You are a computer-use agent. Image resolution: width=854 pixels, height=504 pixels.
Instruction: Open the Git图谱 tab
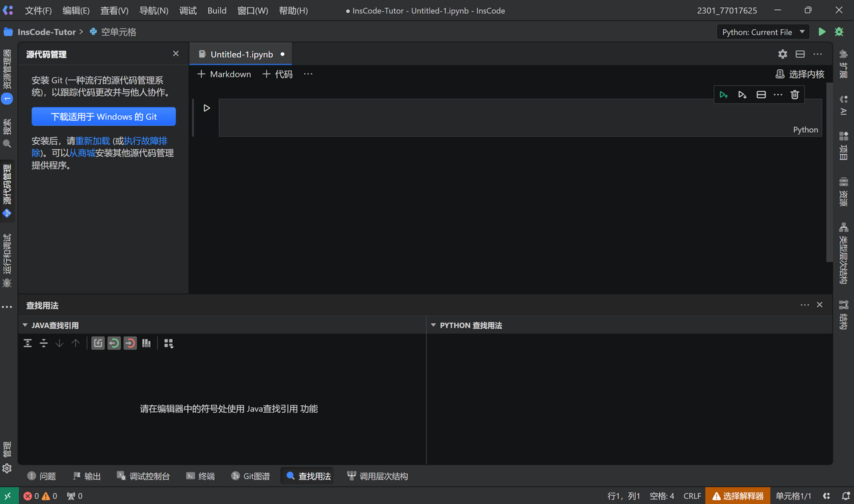[251, 476]
